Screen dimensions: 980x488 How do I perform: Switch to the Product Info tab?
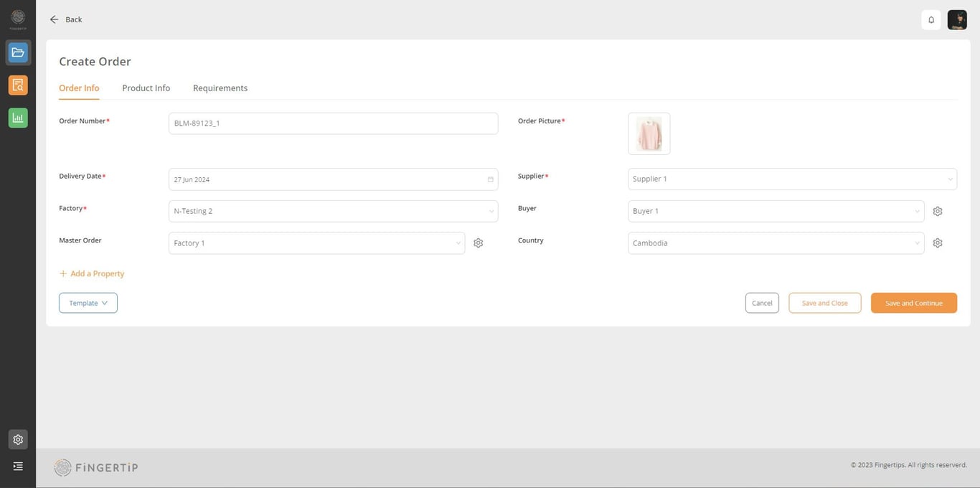[x=146, y=88]
